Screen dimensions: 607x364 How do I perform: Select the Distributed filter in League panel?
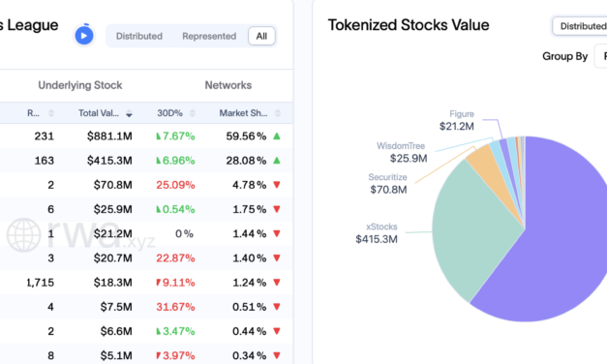click(139, 36)
